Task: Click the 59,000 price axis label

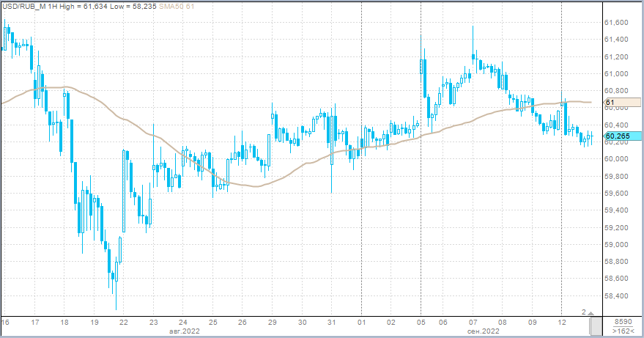Action: (617, 245)
